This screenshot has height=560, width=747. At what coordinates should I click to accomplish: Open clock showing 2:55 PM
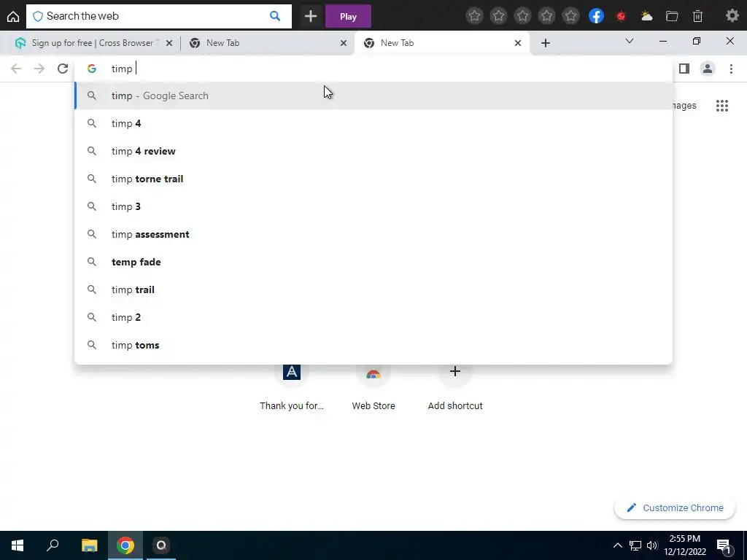pyautogui.click(x=685, y=545)
